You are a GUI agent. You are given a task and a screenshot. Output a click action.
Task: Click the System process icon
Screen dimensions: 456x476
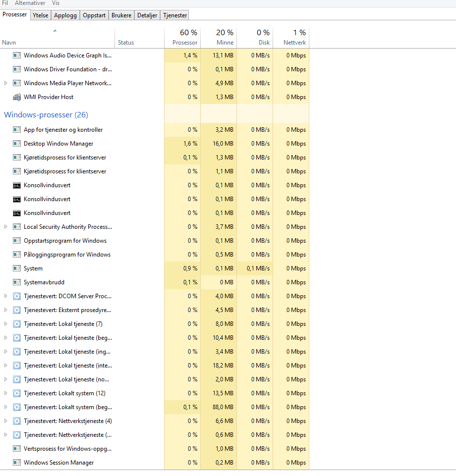[17, 268]
